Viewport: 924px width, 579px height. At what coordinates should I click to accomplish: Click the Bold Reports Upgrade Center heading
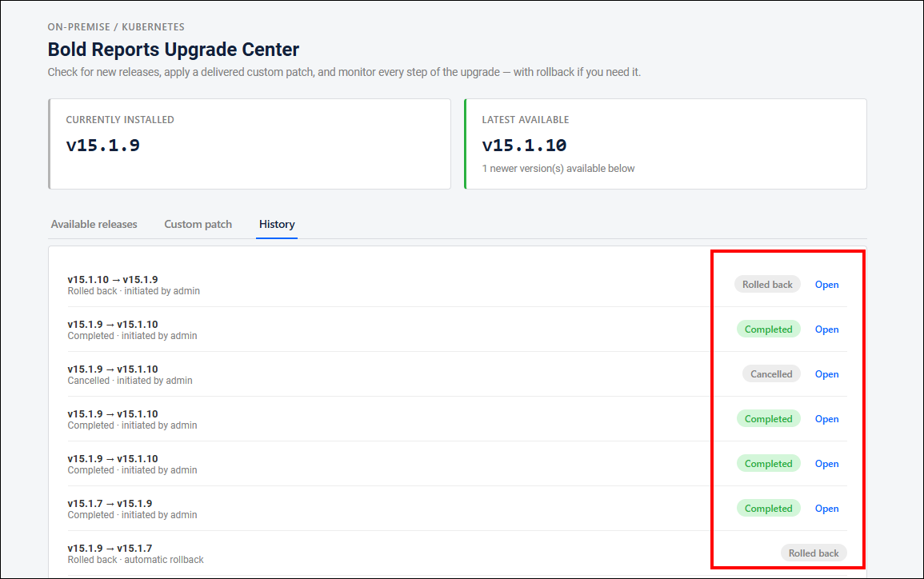click(x=174, y=50)
